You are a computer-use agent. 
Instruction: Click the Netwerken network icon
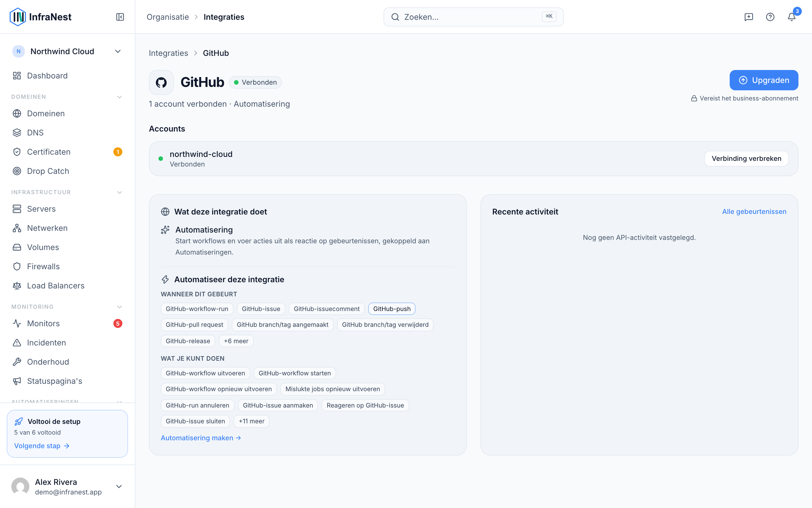click(x=17, y=228)
